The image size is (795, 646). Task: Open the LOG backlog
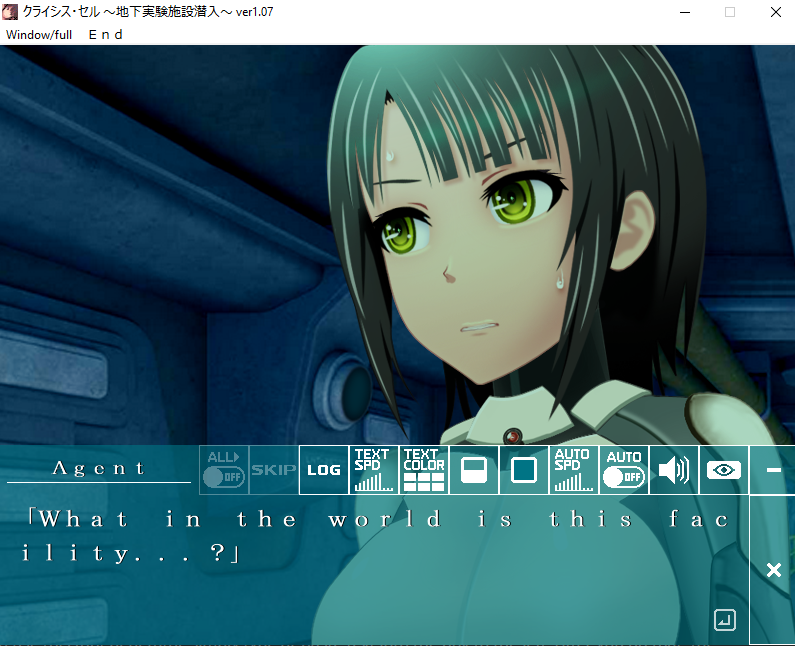coord(323,470)
